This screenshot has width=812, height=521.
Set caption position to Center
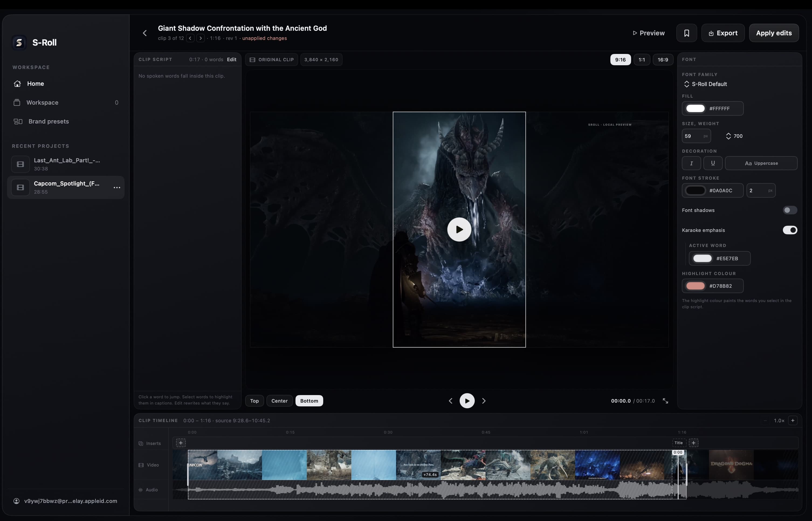pyautogui.click(x=279, y=401)
